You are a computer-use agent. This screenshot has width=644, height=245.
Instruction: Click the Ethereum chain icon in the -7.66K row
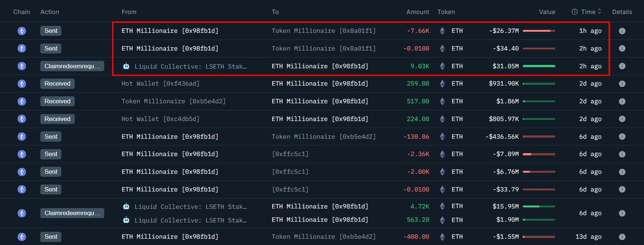(x=22, y=31)
